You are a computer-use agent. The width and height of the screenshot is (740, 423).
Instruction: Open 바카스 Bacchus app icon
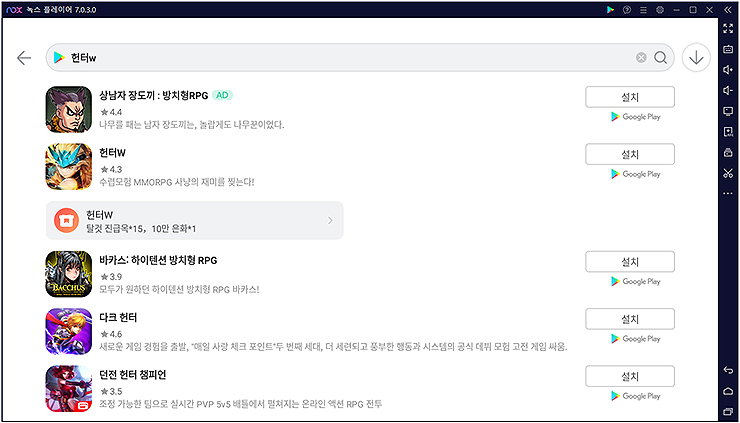69,274
